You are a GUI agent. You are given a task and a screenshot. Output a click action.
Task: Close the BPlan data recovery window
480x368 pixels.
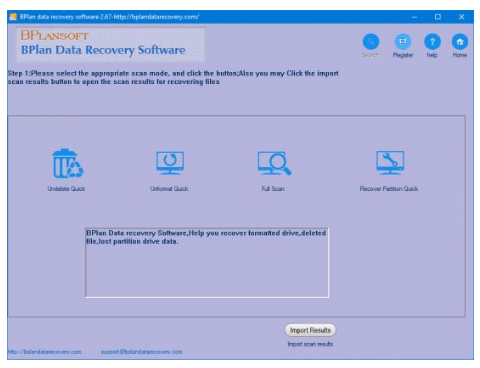pos(462,17)
